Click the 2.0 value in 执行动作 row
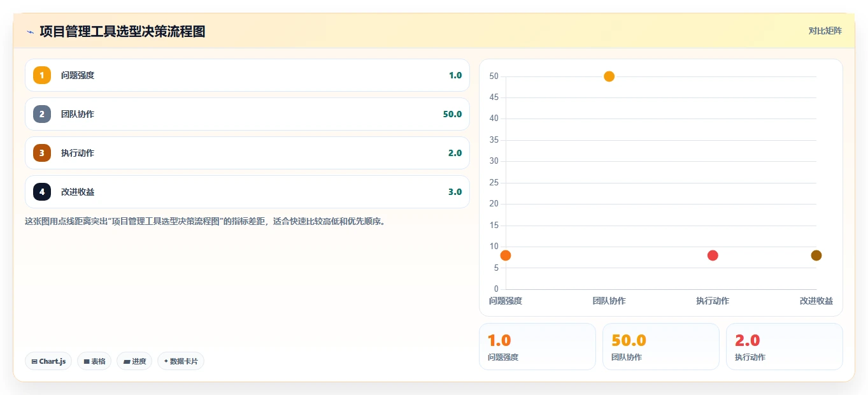This screenshot has width=868, height=395. tap(455, 153)
